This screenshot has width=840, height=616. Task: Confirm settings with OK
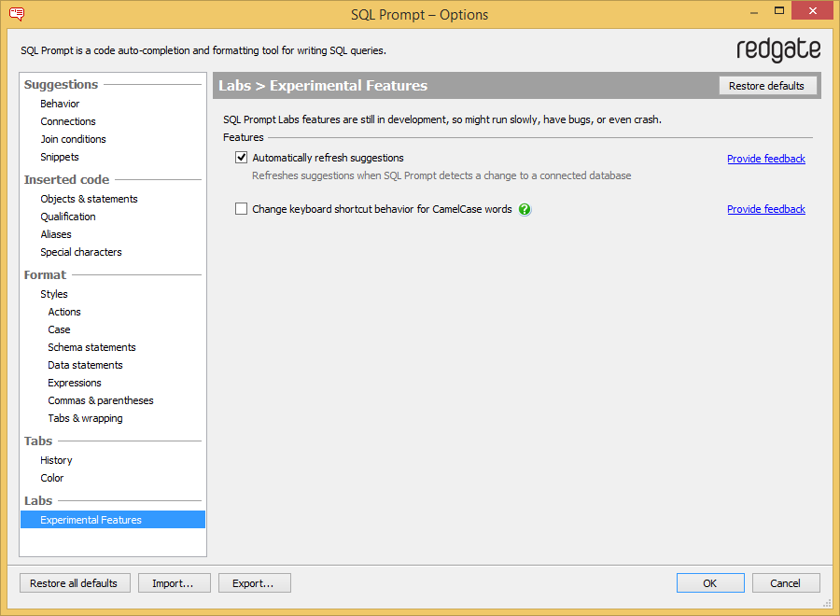[710, 582]
